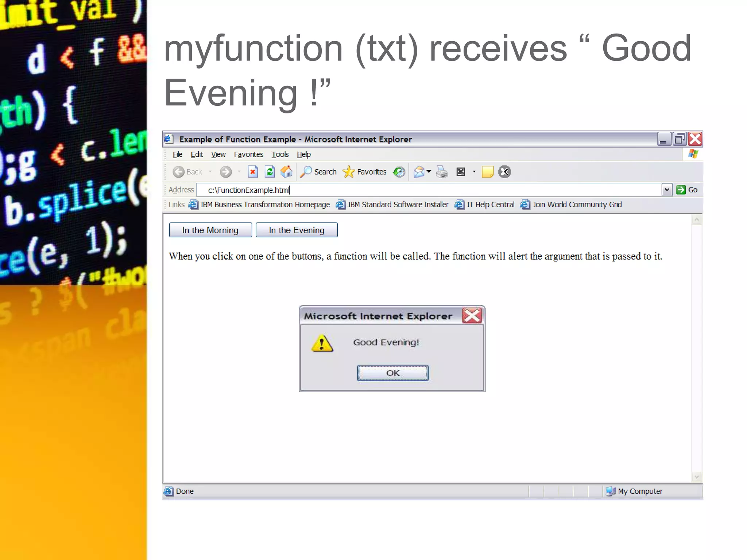Screen dimensions: 747x560
Task: Click the scrollbar up arrow
Action: pyautogui.click(x=697, y=220)
